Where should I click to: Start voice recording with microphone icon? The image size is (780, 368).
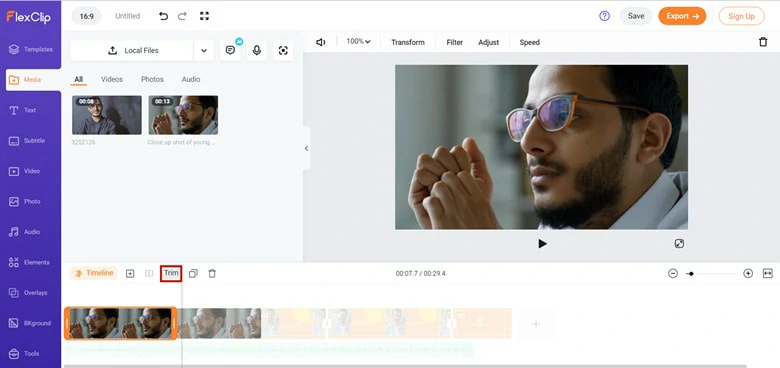(257, 50)
